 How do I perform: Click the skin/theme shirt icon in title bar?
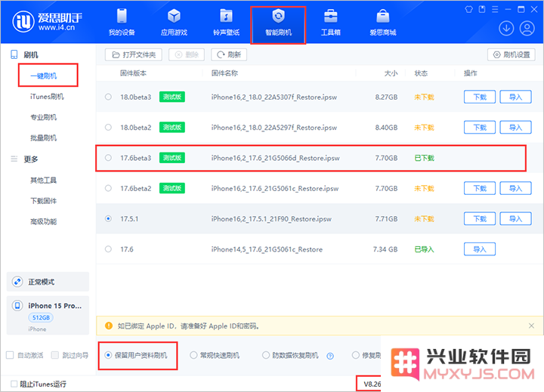(468, 9)
